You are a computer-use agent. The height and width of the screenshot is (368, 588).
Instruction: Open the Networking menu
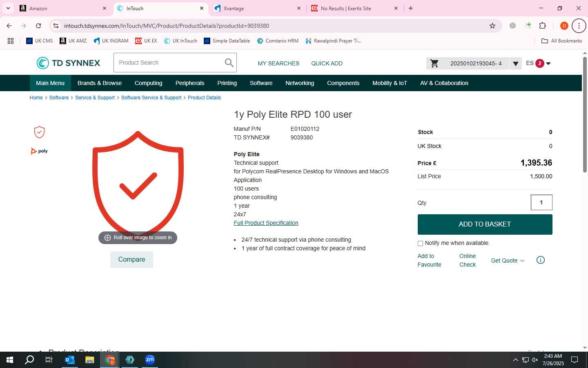point(300,83)
